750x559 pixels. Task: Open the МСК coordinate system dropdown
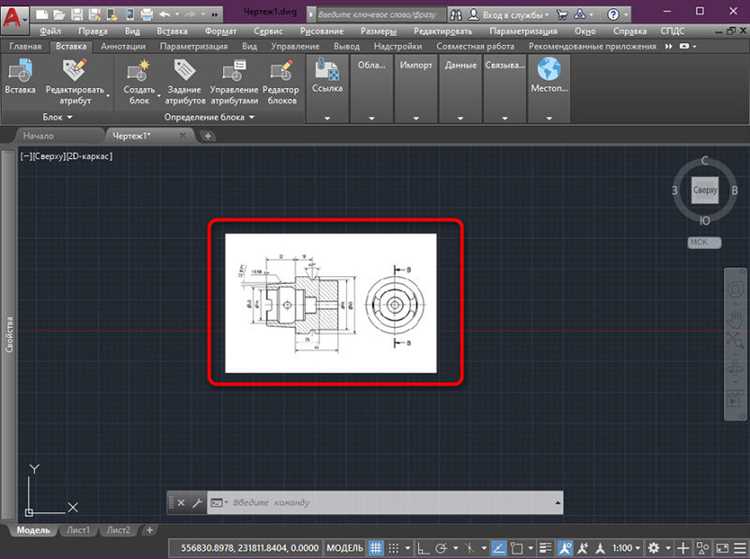[x=704, y=242]
